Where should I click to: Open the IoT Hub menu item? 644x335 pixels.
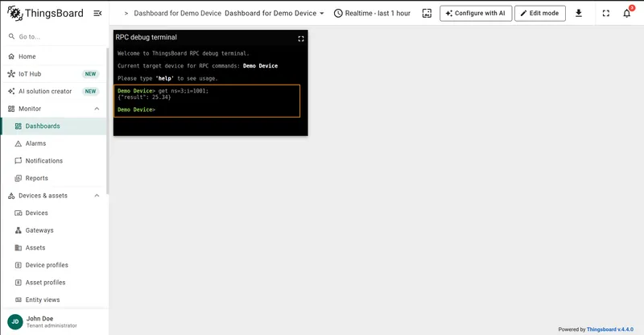click(x=54, y=74)
